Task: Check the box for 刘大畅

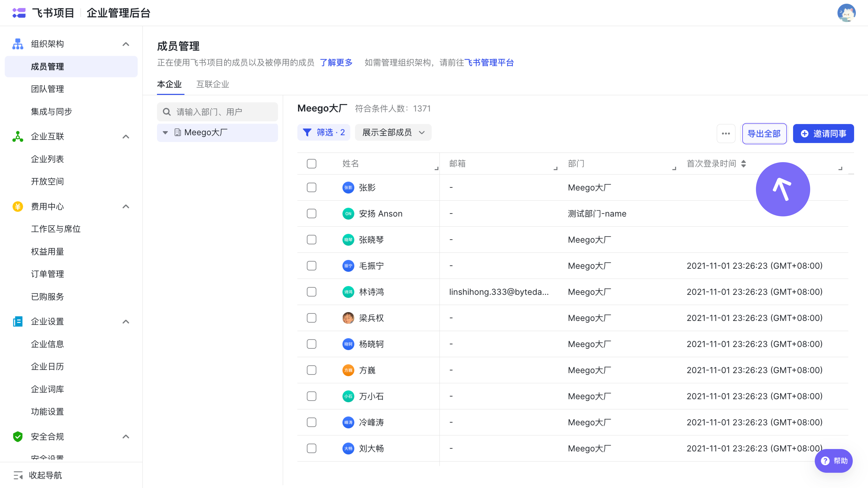Action: tap(312, 449)
